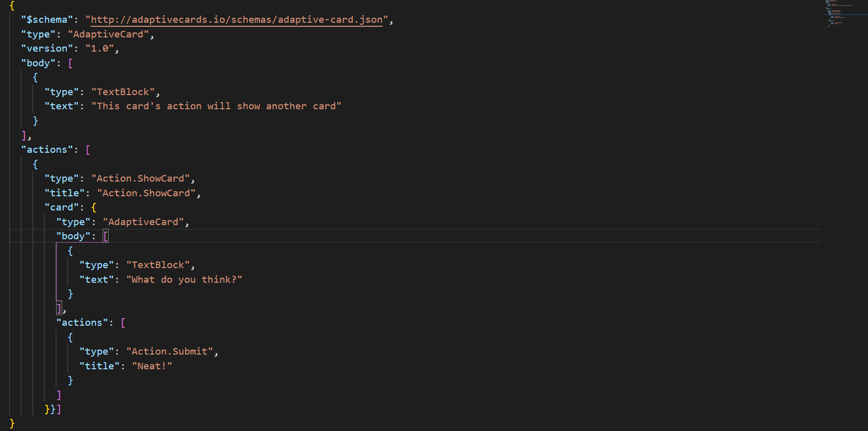Click the highlighted bracket after nested "body"
The width and height of the screenshot is (868, 431).
coord(106,236)
